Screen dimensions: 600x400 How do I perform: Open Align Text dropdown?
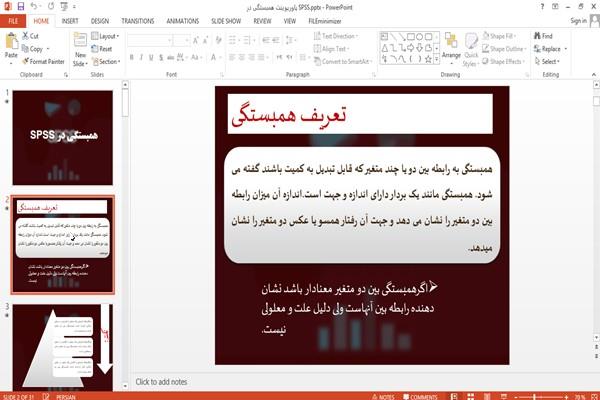coord(331,49)
